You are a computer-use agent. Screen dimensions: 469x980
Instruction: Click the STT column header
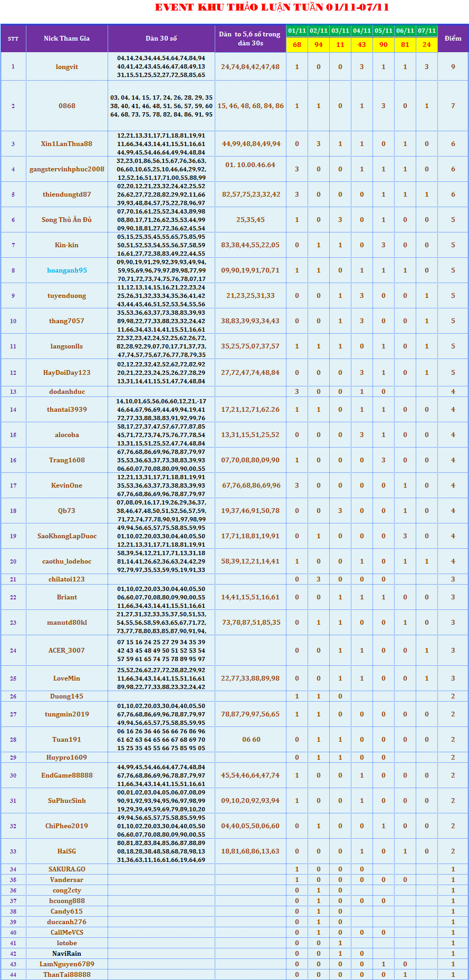(13, 38)
